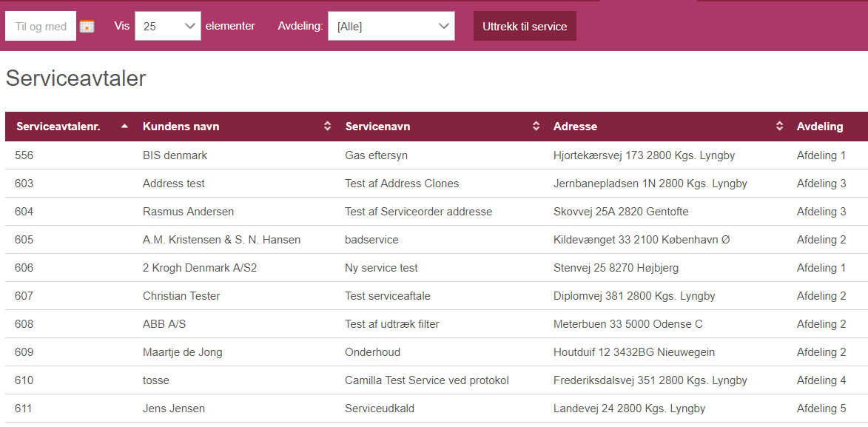Open service agreement 556 row

(x=436, y=155)
